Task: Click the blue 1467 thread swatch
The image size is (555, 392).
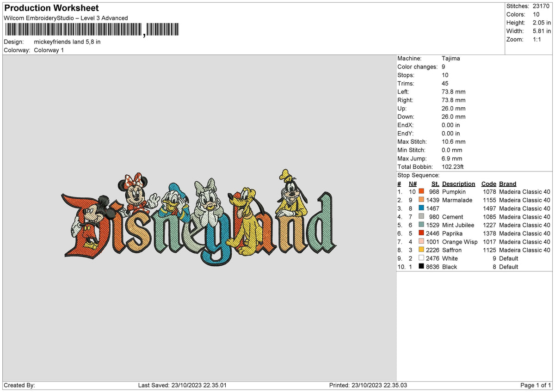Action: pos(421,208)
